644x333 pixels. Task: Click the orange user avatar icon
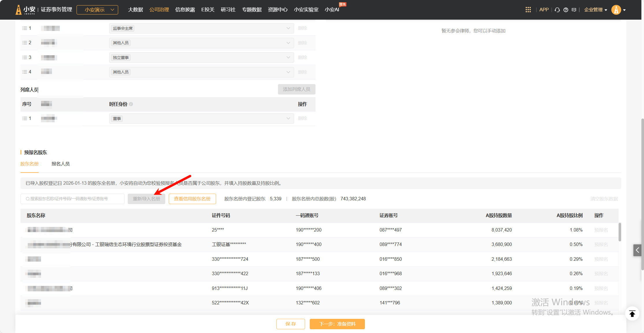616,10
